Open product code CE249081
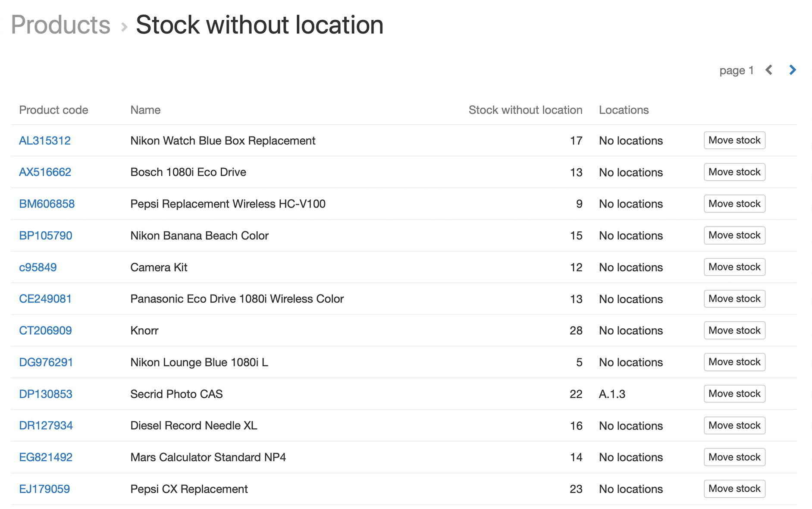812x509 pixels. pyautogui.click(x=45, y=299)
